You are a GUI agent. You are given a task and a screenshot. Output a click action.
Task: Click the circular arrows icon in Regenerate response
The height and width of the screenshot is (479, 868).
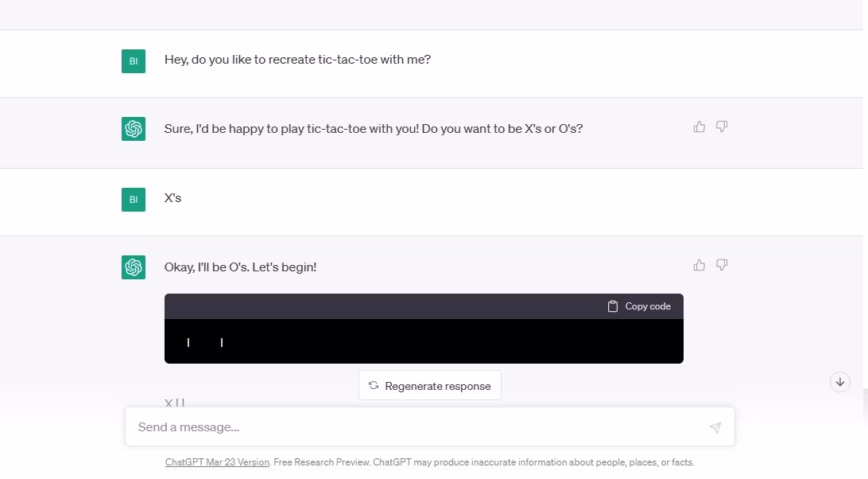coord(374,385)
